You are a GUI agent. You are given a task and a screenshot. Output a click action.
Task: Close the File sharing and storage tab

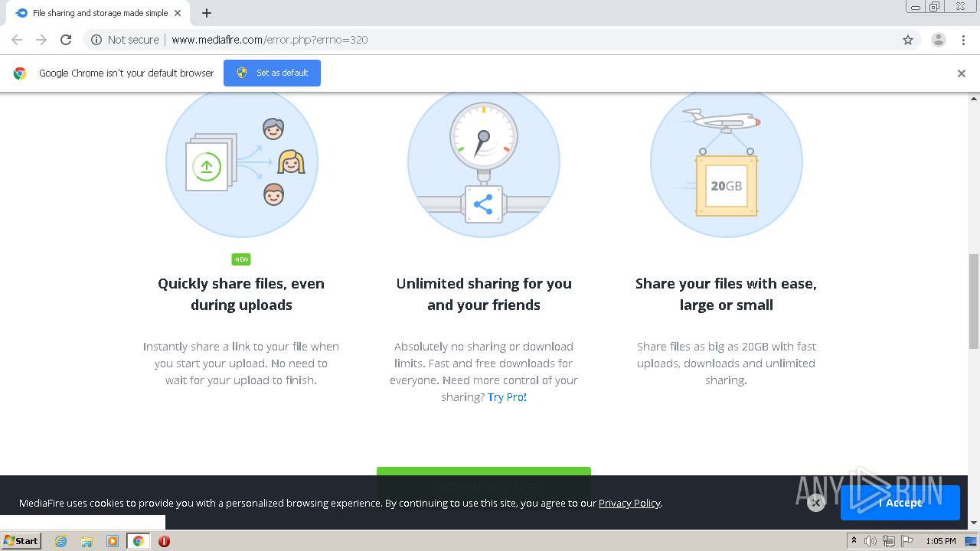pyautogui.click(x=178, y=13)
